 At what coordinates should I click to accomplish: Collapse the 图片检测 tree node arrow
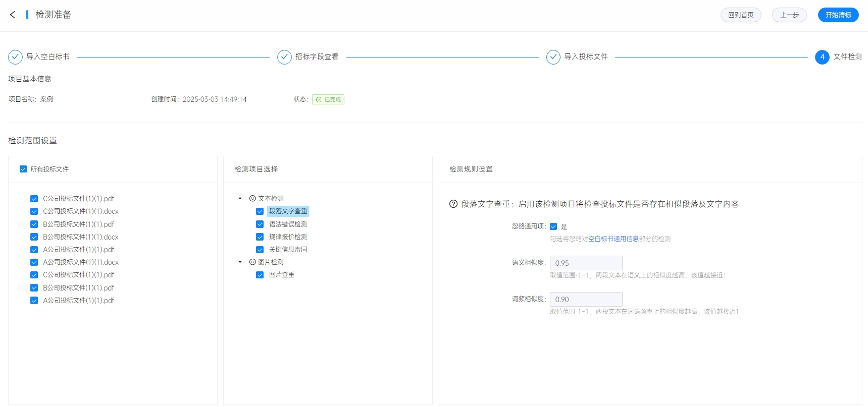click(240, 262)
